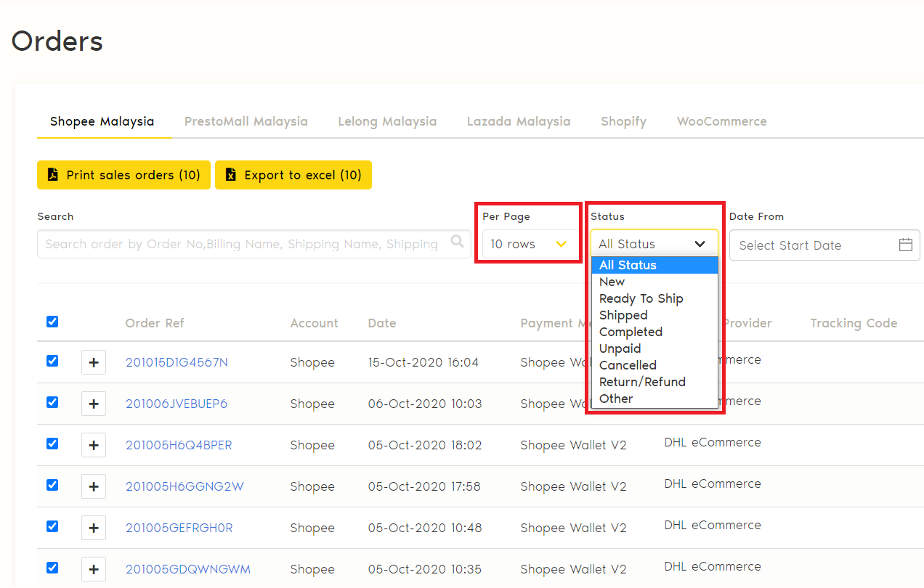
Task: Expand order 201015D1G4567N with plus icon
Action: click(94, 362)
